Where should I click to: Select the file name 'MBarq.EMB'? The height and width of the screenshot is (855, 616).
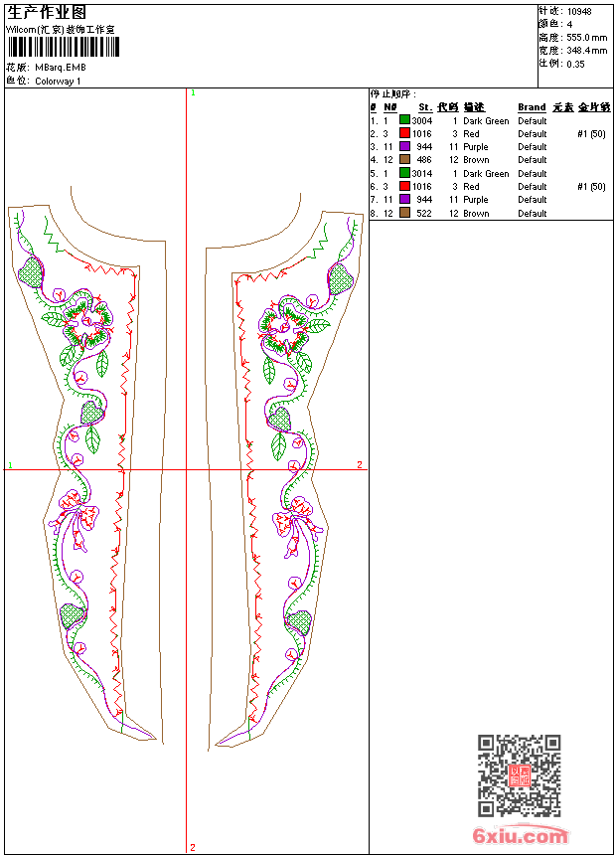point(61,68)
